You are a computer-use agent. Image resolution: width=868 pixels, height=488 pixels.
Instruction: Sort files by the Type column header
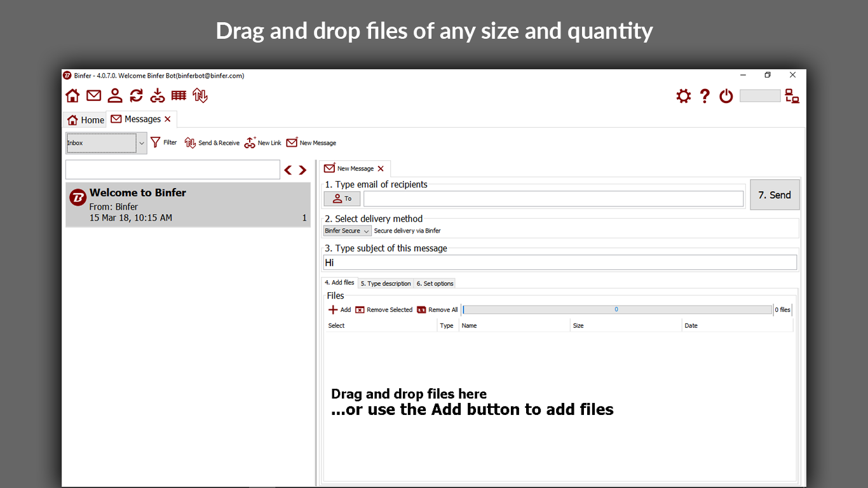[448, 326]
